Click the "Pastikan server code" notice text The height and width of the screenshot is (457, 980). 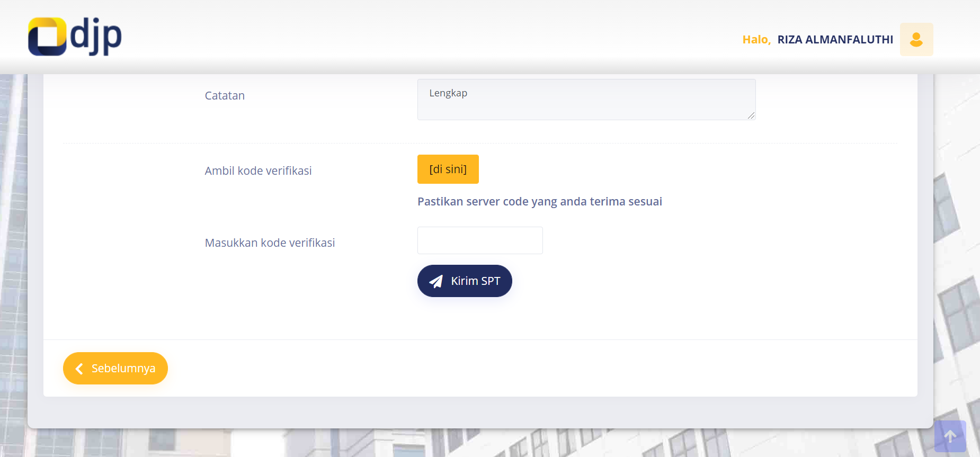coord(539,202)
